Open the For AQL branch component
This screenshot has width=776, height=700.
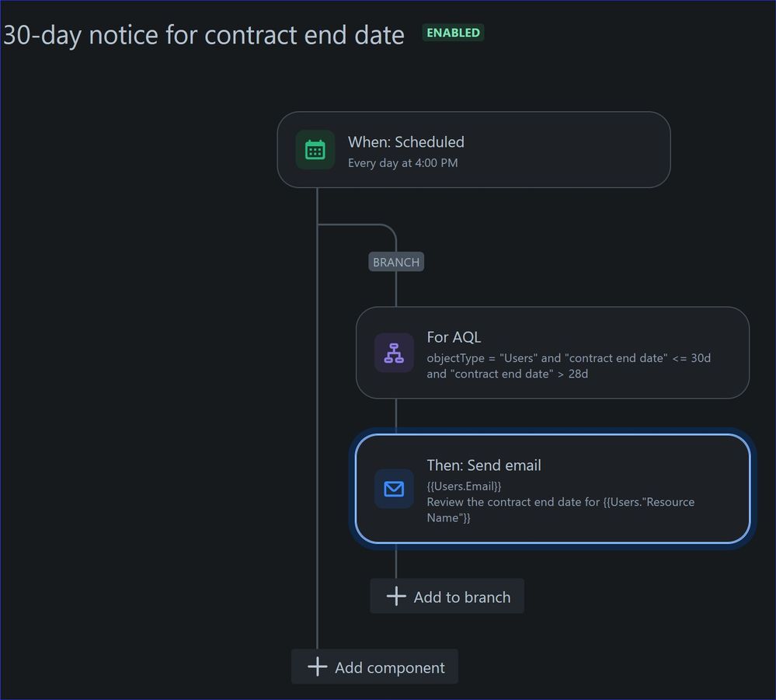(552, 353)
